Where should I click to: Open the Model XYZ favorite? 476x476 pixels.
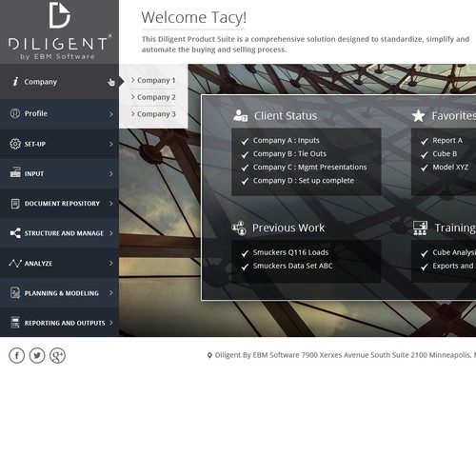(x=450, y=168)
